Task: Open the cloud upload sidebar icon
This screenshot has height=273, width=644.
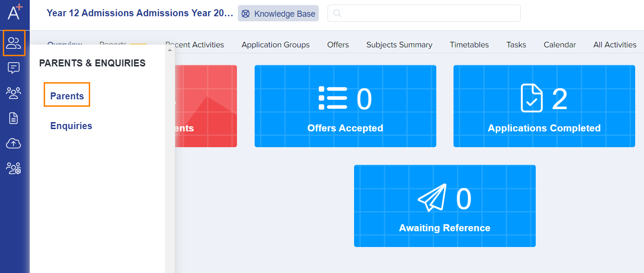Action: [x=14, y=143]
